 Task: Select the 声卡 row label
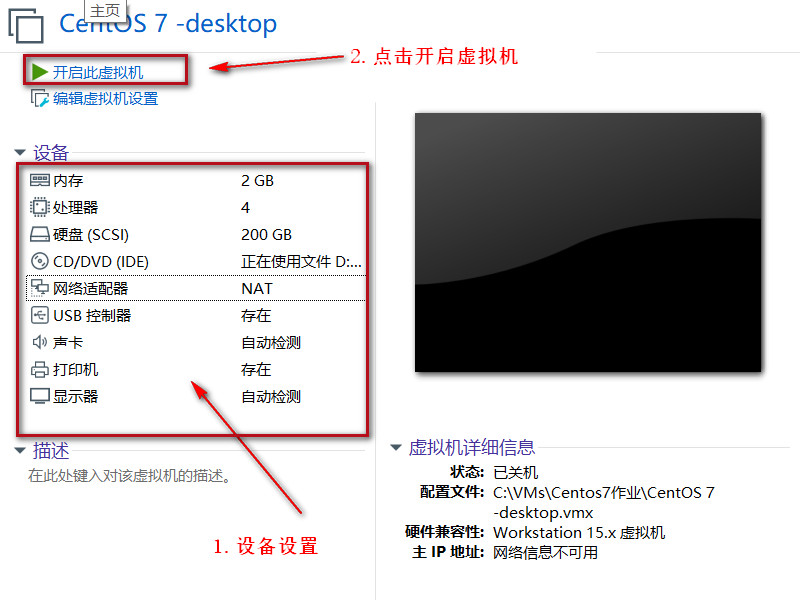click(68, 342)
